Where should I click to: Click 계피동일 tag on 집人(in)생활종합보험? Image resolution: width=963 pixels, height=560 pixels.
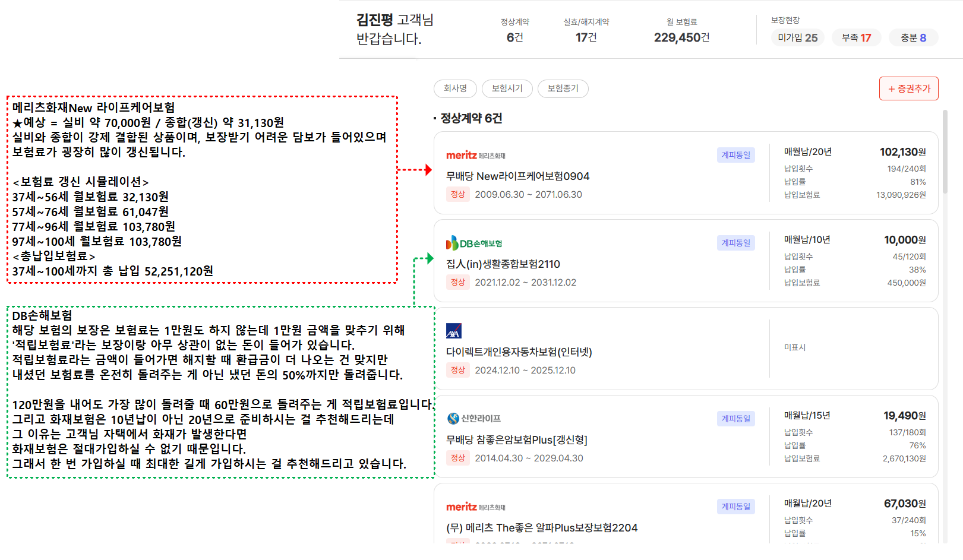click(735, 243)
